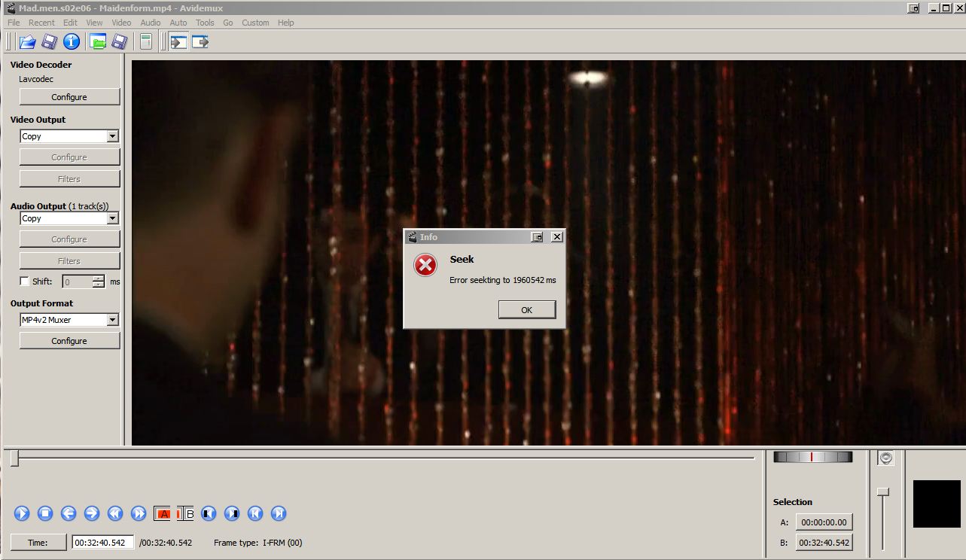Click Configure under Video Output
Image resolution: width=966 pixels, height=560 pixels.
pos(69,157)
